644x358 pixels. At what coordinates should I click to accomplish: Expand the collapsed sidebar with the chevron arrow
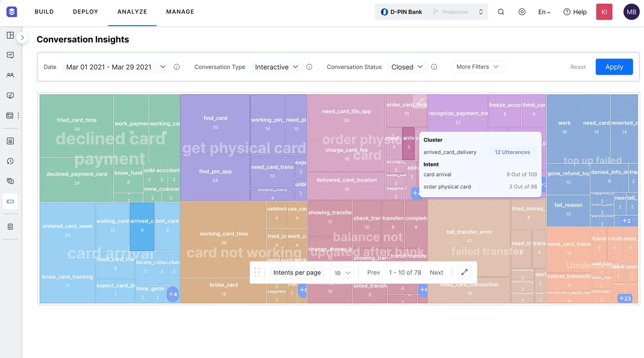point(22,37)
